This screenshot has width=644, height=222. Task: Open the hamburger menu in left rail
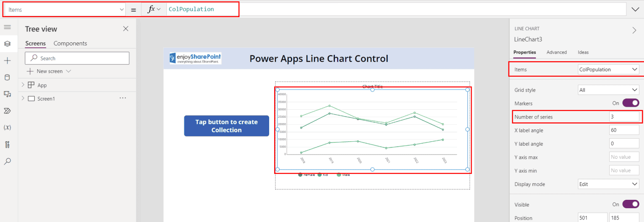[x=7, y=27]
